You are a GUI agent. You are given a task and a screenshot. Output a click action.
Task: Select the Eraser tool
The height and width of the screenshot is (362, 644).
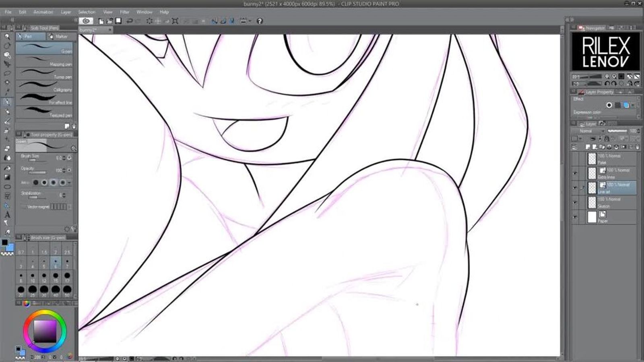7,148
